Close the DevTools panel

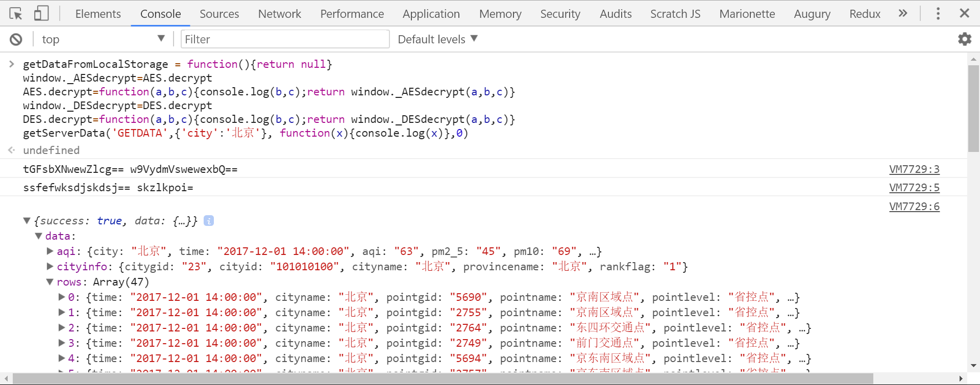964,13
